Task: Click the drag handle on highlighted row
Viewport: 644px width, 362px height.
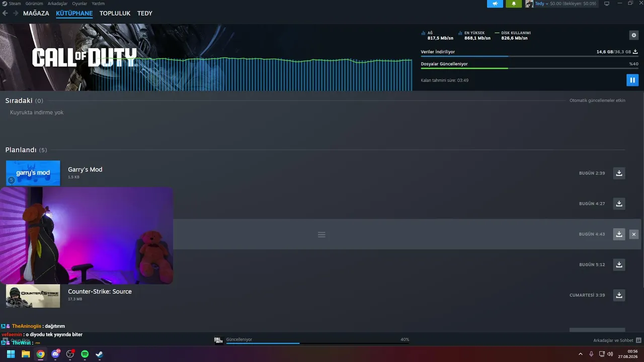Action: coord(321,234)
